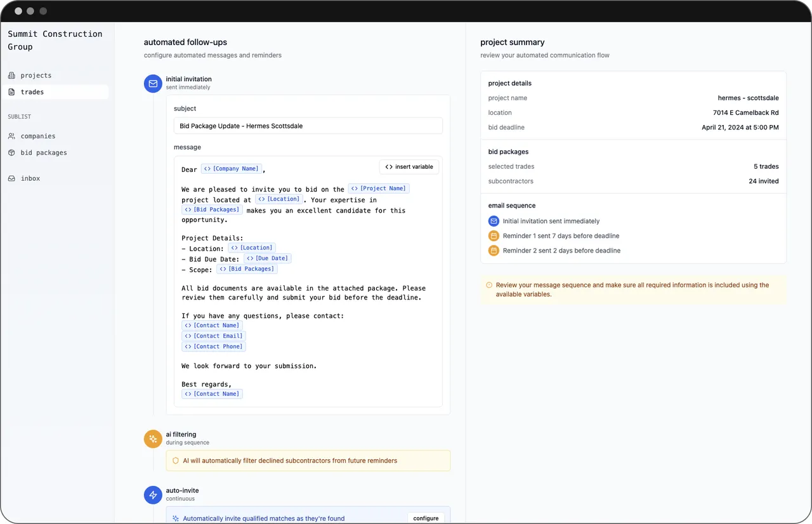Viewport: 812px width, 524px height.
Task: Click the [Contact Email] variable chip
Action: pyautogui.click(x=214, y=336)
